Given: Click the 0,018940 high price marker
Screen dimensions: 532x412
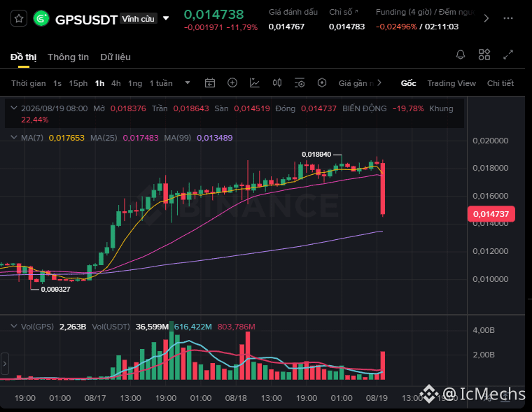Looking at the screenshot, I should (x=316, y=155).
